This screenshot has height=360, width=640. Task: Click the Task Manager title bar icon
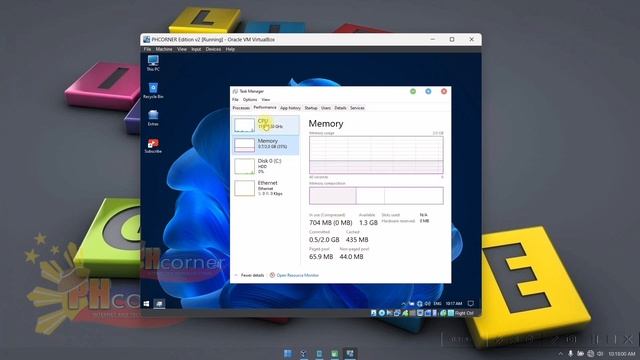click(x=235, y=91)
